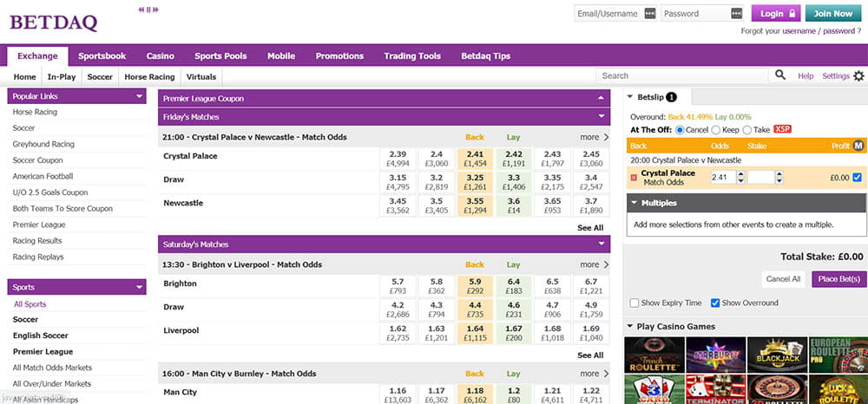
Task: Open the French Roulette casino game
Action: [x=654, y=355]
